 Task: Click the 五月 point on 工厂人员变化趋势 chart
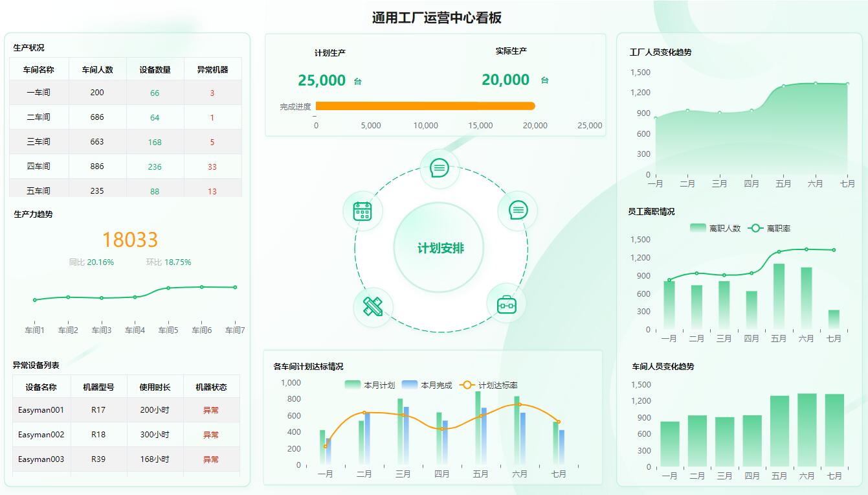pos(783,86)
